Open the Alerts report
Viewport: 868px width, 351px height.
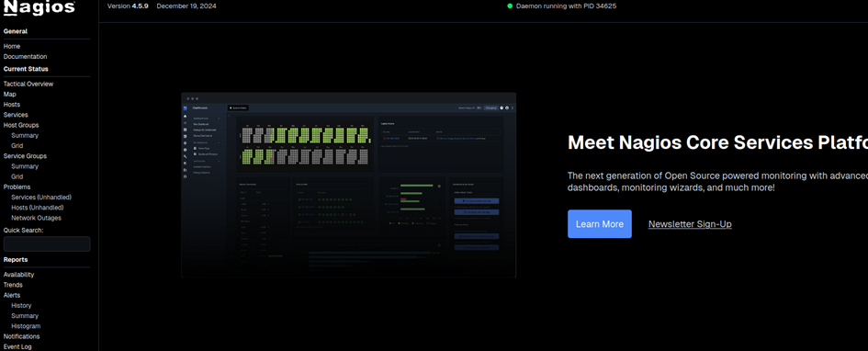[12, 295]
